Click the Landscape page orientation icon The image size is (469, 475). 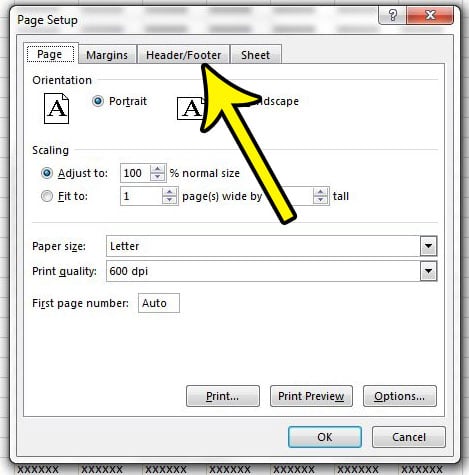(x=191, y=108)
